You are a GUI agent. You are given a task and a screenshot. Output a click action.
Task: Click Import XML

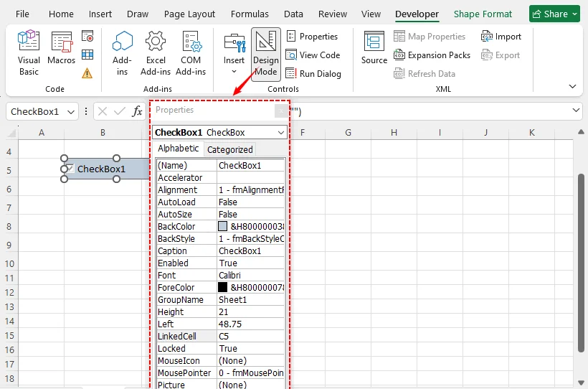point(501,37)
